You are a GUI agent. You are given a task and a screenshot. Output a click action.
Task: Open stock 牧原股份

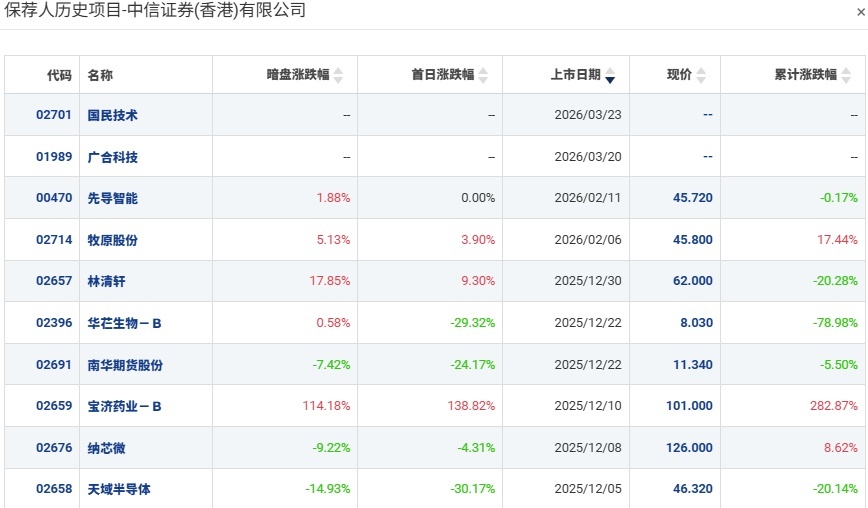click(112, 240)
